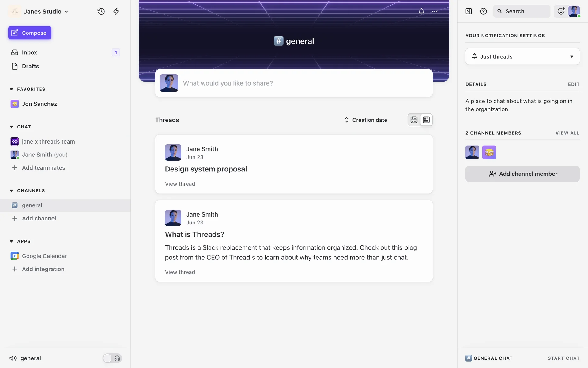Open Creation date sort dropdown
Screen dimensions: 588x368
pos(366,120)
